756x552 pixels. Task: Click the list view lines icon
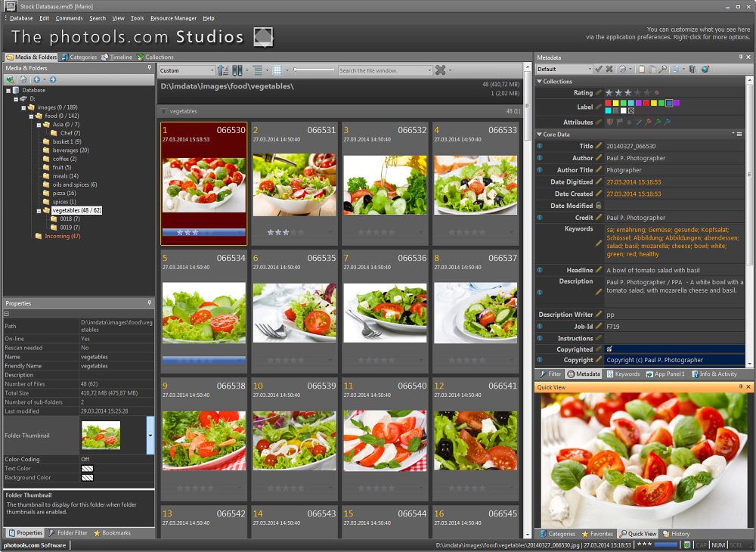click(x=258, y=70)
